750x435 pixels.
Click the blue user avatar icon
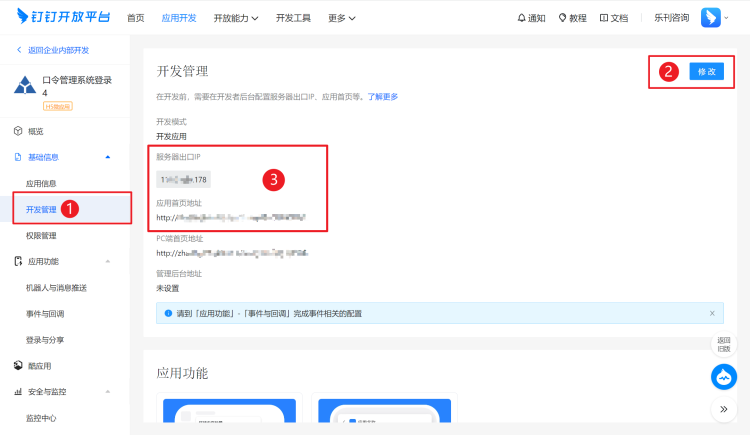[x=711, y=18]
